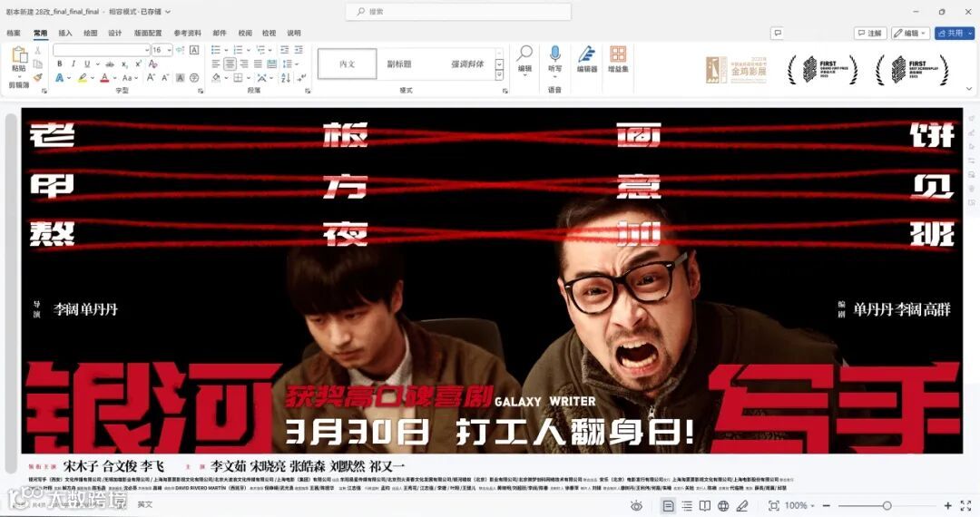
Task: Click the Multilevel list icon
Action: (x=260, y=50)
